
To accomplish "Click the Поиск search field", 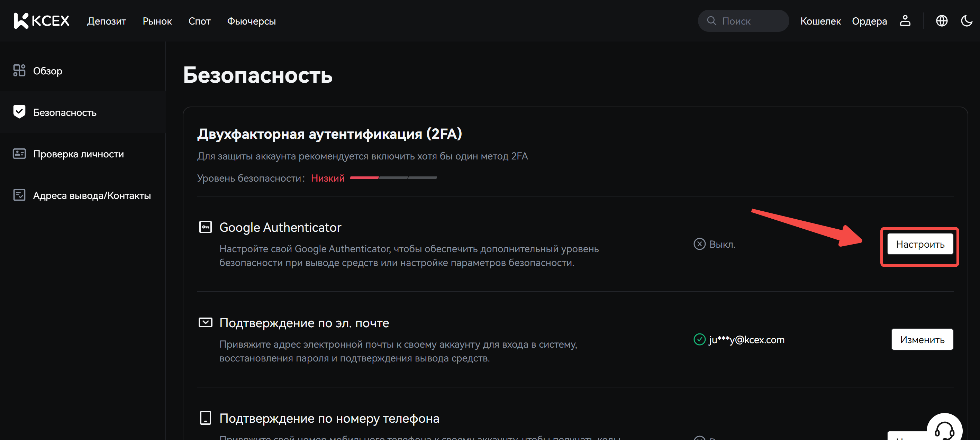I will click(x=743, y=21).
